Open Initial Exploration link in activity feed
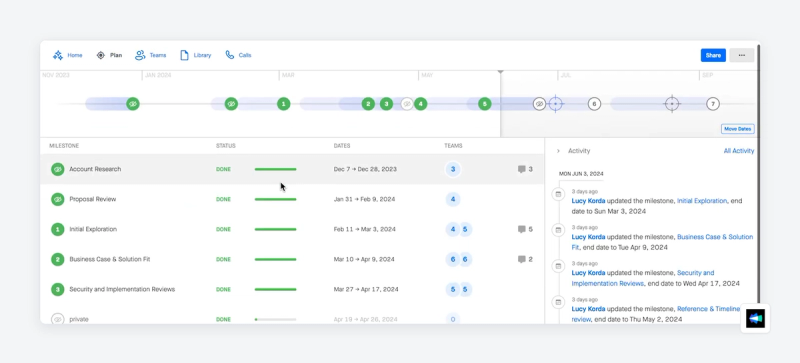The height and width of the screenshot is (363, 800). (702, 201)
